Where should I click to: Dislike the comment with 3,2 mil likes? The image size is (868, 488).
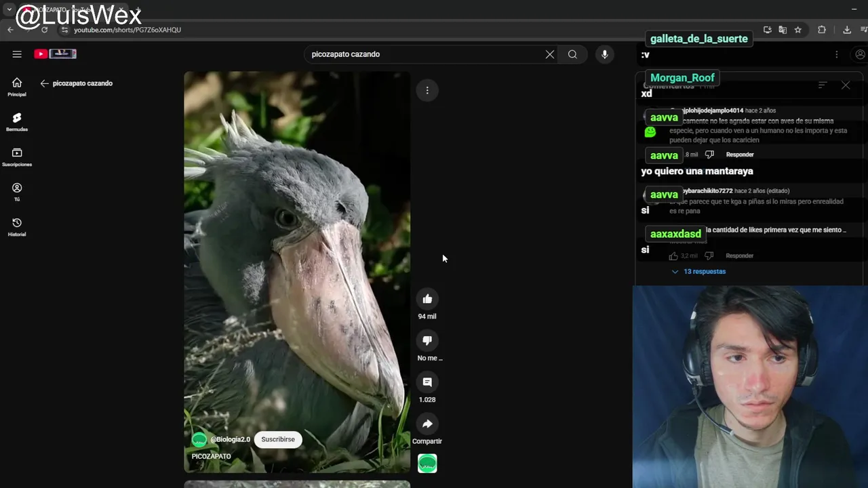(709, 256)
